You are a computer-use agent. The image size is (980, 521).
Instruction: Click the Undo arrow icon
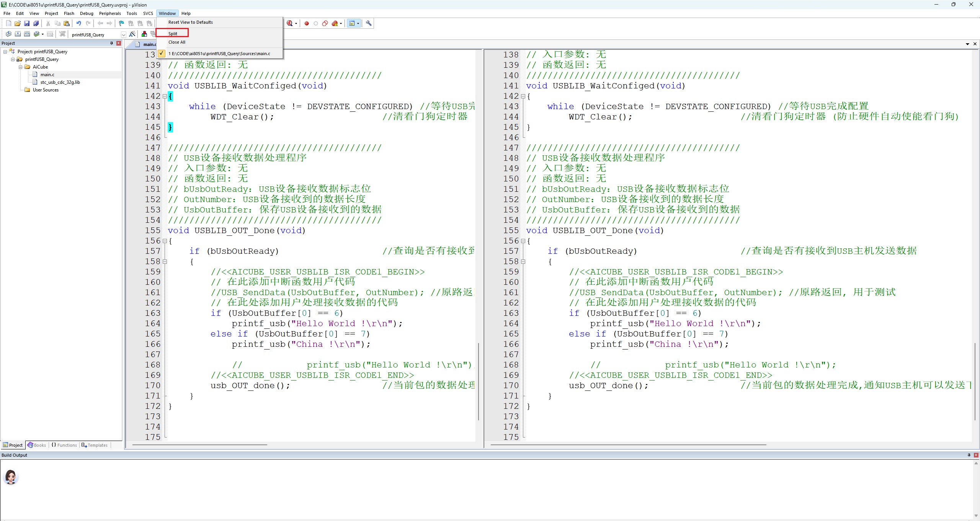coord(78,23)
